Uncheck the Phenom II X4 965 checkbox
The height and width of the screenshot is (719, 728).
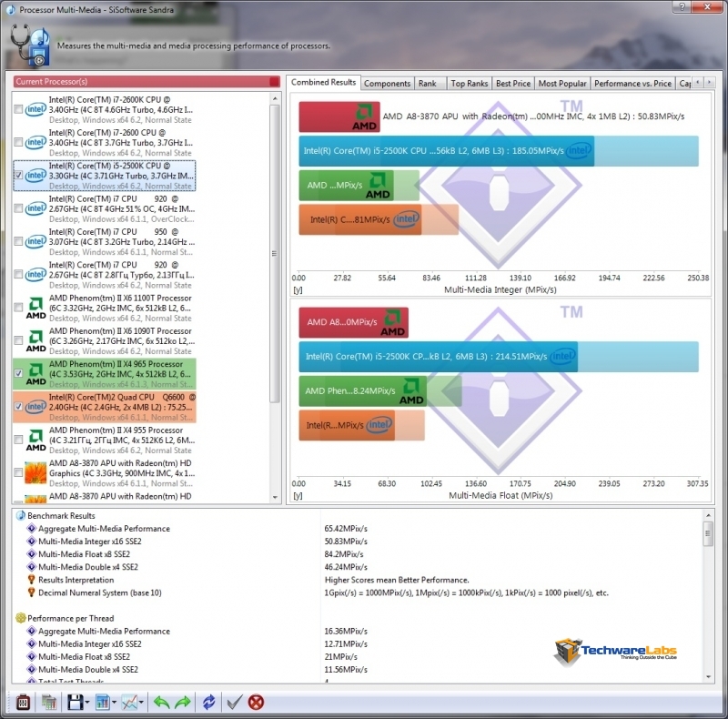18,373
